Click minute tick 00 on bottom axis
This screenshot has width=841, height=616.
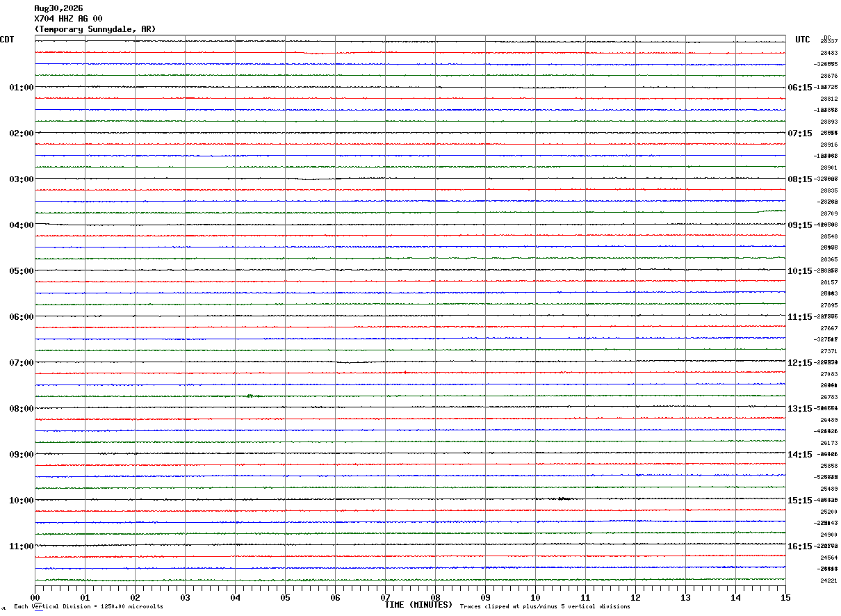(x=35, y=597)
